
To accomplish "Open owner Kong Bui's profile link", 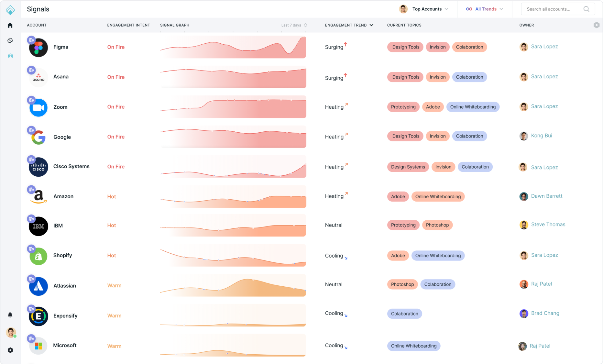I will tap(541, 136).
